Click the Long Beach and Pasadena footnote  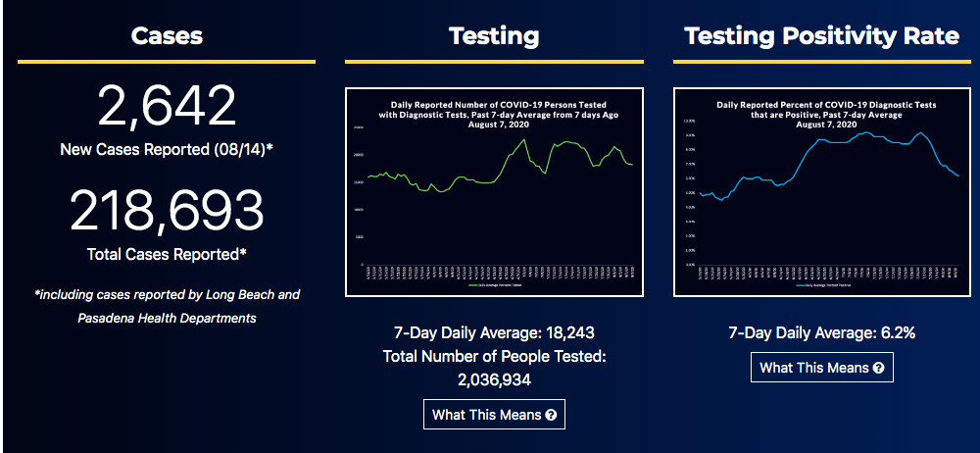point(167,306)
